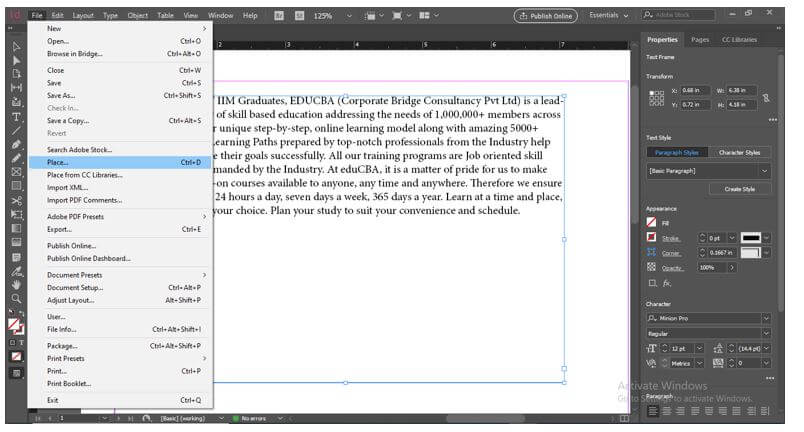The height and width of the screenshot is (432, 804).
Task: Select the Gradient Feather tool
Action: tap(16, 242)
